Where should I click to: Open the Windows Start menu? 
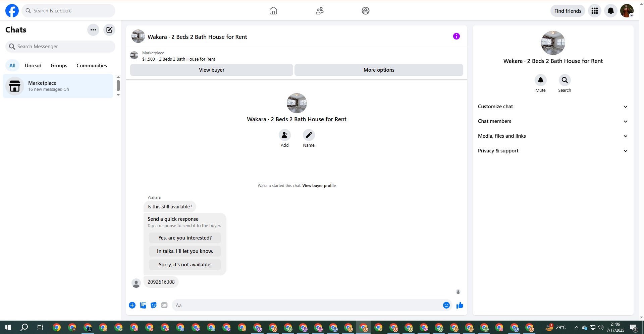click(x=8, y=327)
